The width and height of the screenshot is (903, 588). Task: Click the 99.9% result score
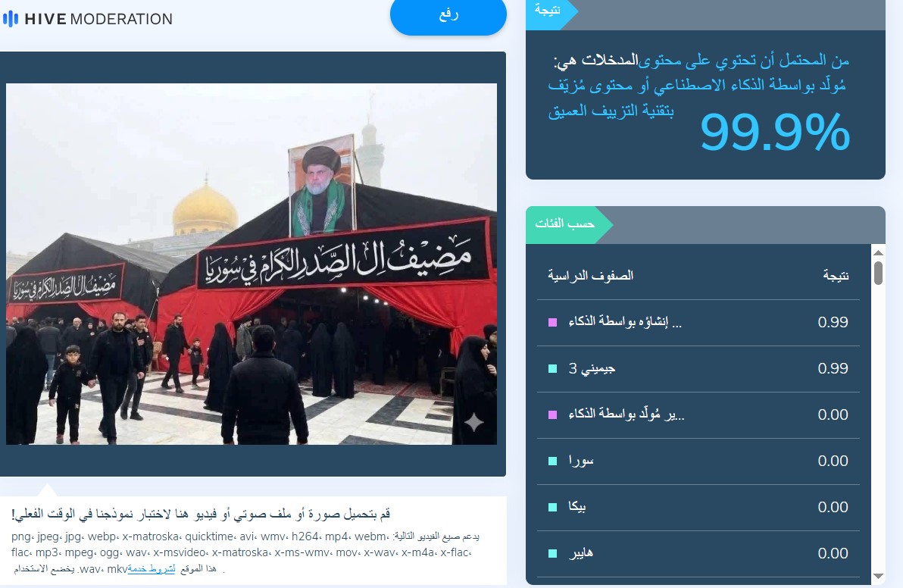[x=774, y=132]
